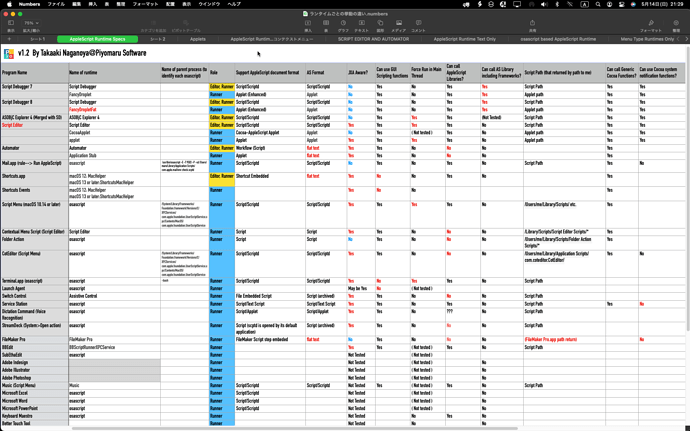The image size is (690, 431).
Task: Click the input source icon in the menu bar
Action: point(584,4)
